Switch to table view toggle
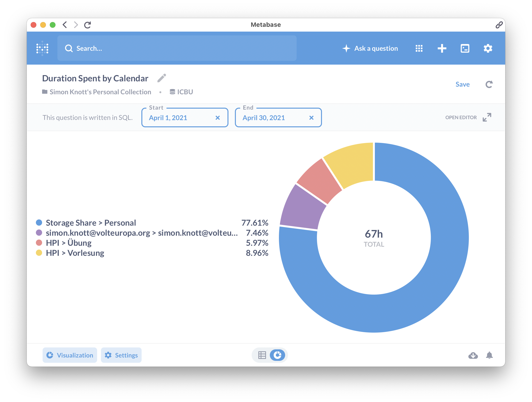The width and height of the screenshot is (532, 402). [262, 355]
